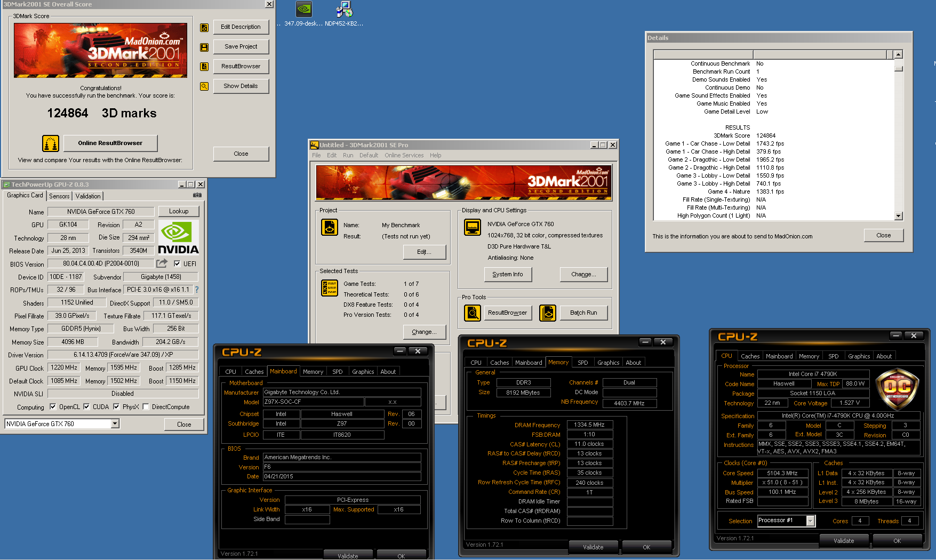Image resolution: width=936 pixels, height=560 pixels.
Task: Click scroll down arrow in Details list
Action: pyautogui.click(x=899, y=216)
